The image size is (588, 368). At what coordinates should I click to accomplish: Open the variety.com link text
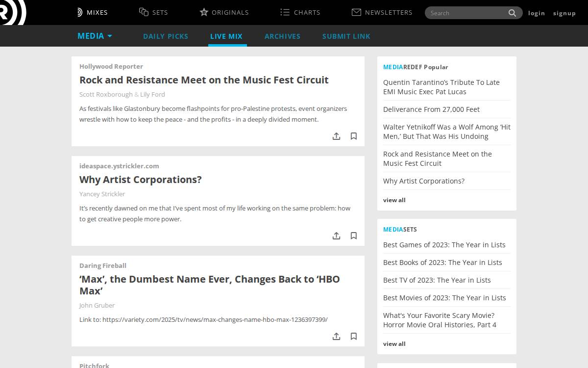click(x=215, y=319)
